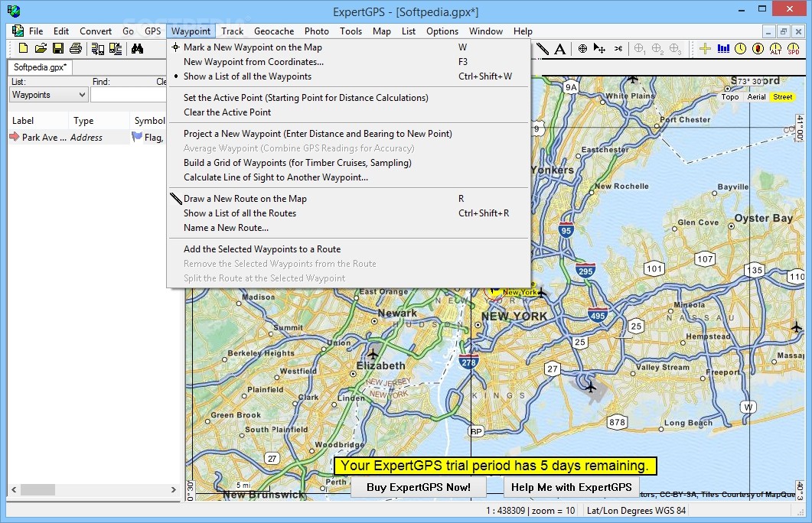Image resolution: width=812 pixels, height=523 pixels.
Task: Open the Options menu
Action: point(442,31)
